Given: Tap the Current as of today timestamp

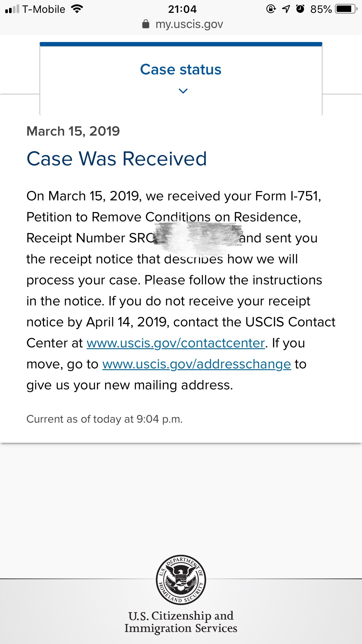Looking at the screenshot, I should 104,419.
